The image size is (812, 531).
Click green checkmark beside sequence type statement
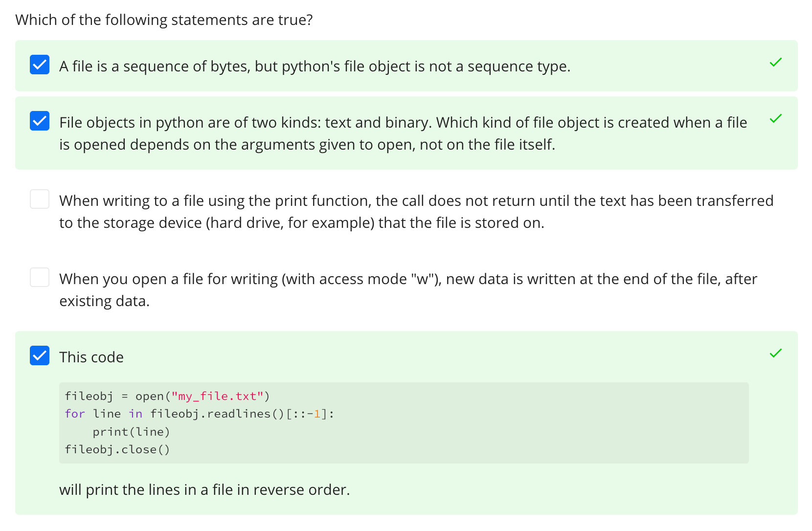tap(775, 63)
